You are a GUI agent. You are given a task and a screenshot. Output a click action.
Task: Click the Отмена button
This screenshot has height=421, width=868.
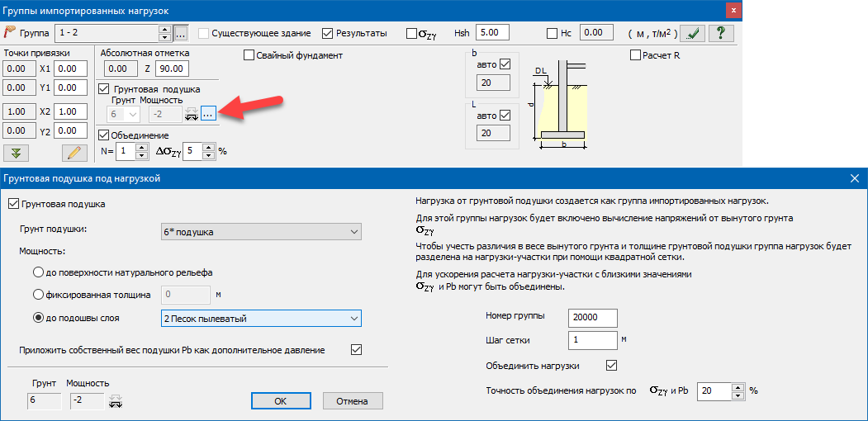pos(353,400)
